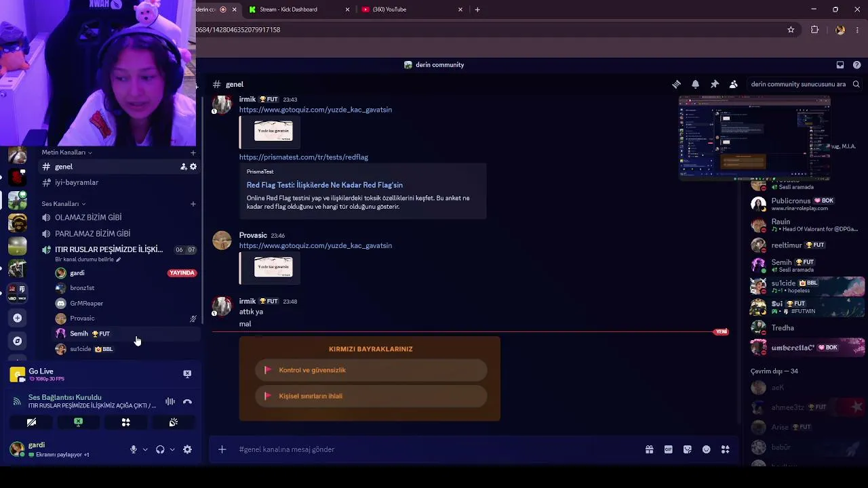Screen dimensions: 868x488
Task: Open the soundboard button
Action: 174,422
